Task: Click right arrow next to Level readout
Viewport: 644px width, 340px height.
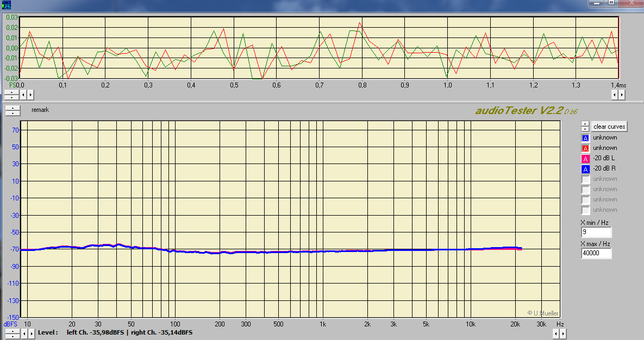Action: (x=30, y=332)
